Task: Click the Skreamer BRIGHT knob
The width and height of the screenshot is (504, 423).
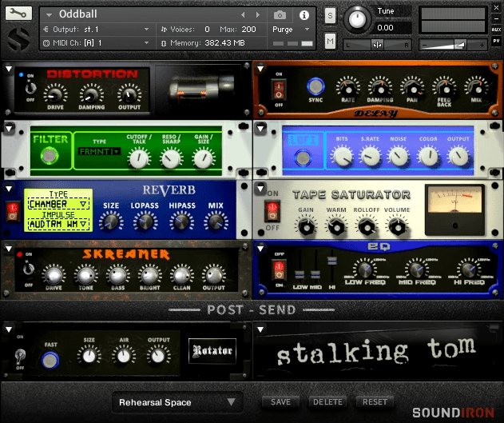Action: (150, 275)
